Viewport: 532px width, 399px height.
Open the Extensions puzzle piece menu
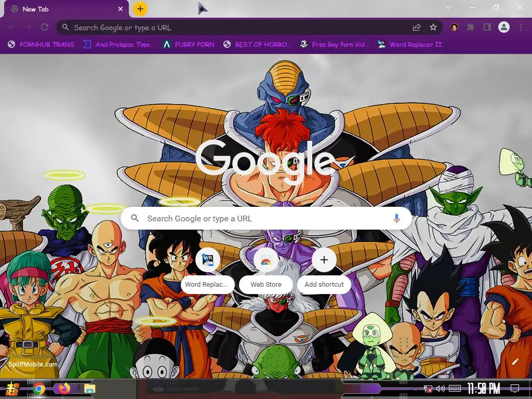coord(471,27)
